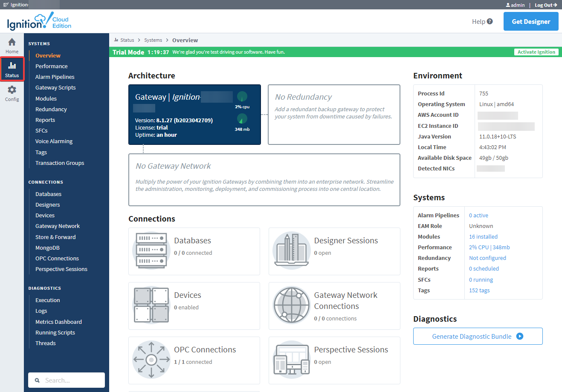The image size is (562, 392).
Task: Open the Home section icon
Action: [x=12, y=42]
